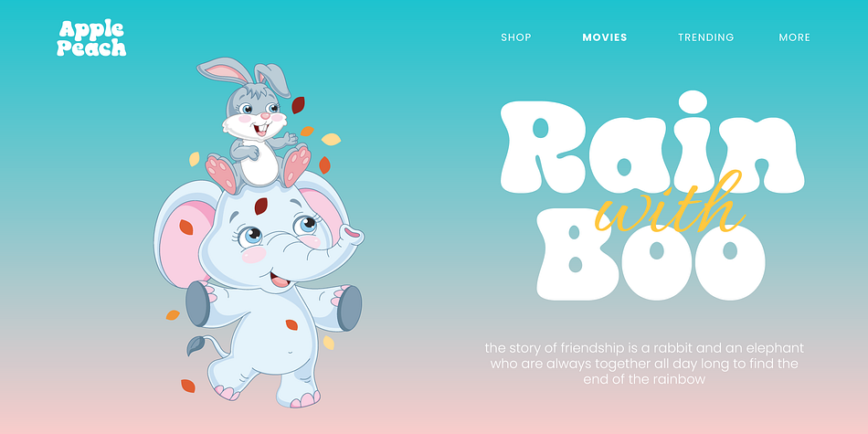Click the blue elephant illustration
The height and width of the screenshot is (434, 868).
tap(259, 291)
